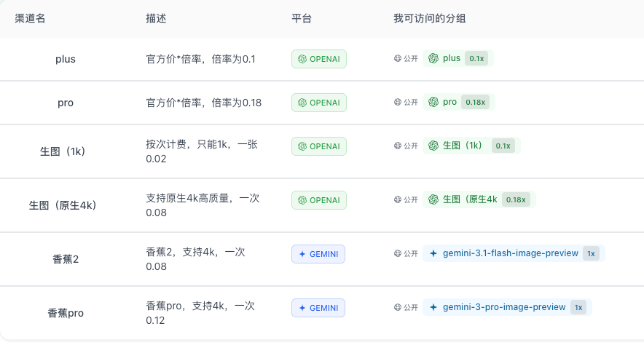Click description 香蕉2，支持4k，一次0.08
This screenshot has width=644, height=345.
195,259
